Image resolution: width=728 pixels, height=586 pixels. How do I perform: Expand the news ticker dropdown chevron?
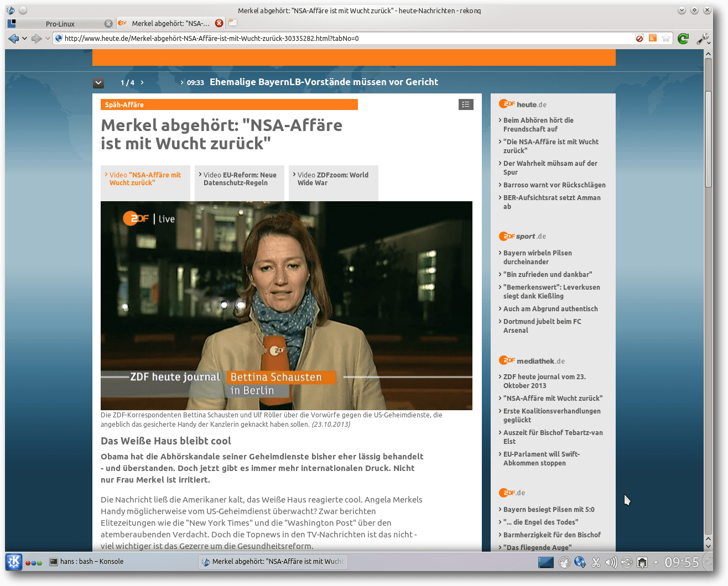click(98, 83)
